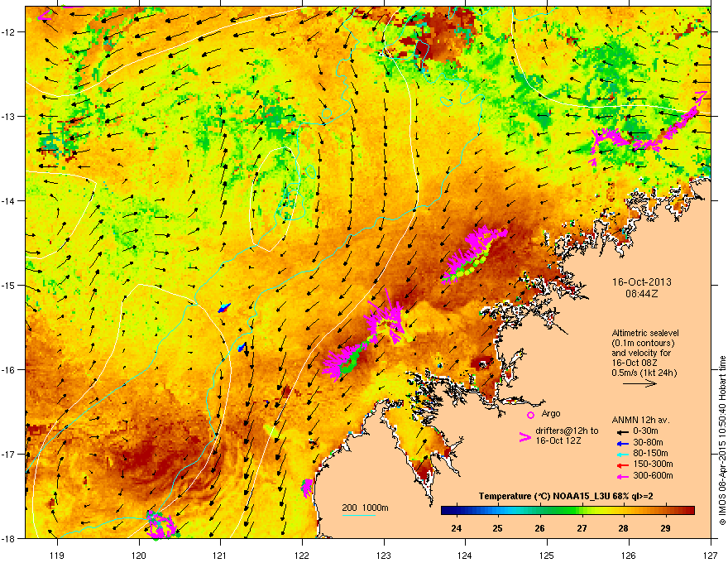
Task: Click the 'drifters@12h to' legend label
Action: click(x=567, y=431)
